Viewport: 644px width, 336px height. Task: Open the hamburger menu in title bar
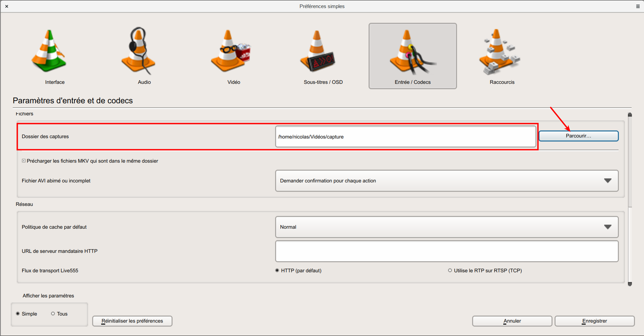[638, 6]
